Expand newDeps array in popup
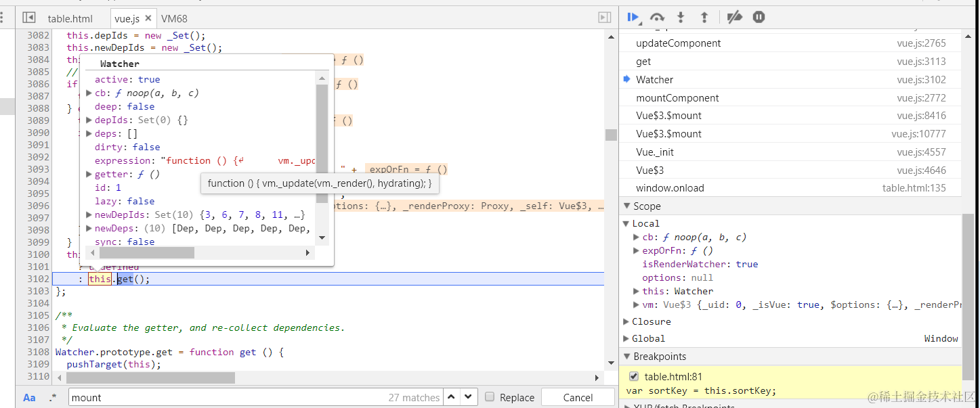Image resolution: width=980 pixels, height=408 pixels. (x=89, y=228)
